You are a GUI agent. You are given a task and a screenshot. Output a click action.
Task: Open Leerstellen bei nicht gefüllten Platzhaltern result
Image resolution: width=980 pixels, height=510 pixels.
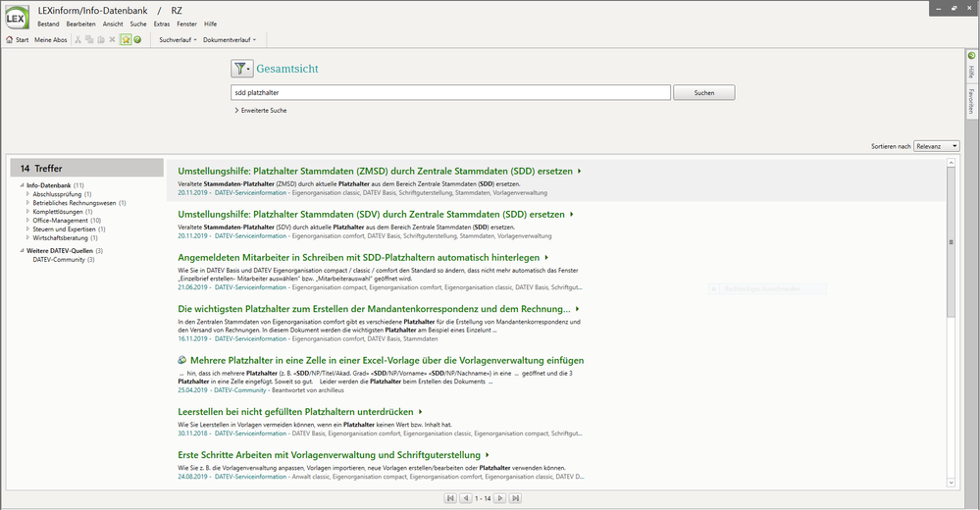point(295,411)
